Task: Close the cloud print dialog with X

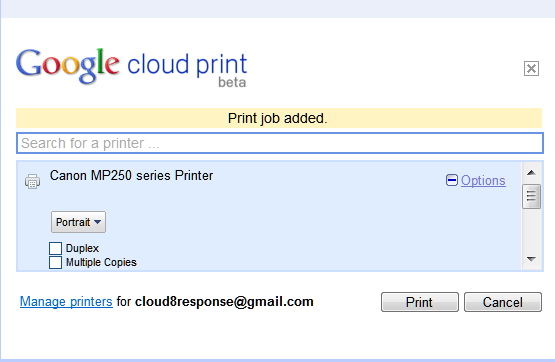Action: [x=531, y=68]
